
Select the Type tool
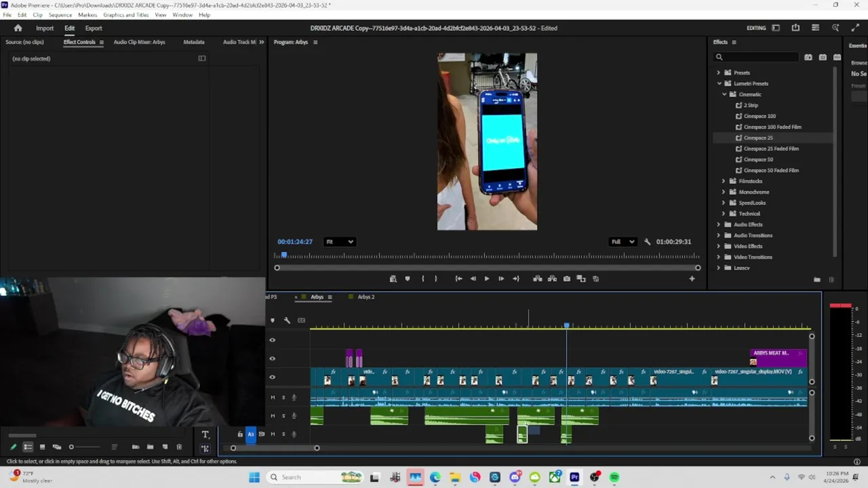point(205,434)
